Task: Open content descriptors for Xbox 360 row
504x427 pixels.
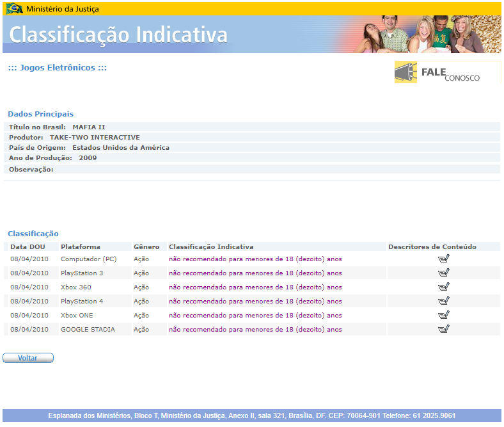Action: [x=444, y=287]
